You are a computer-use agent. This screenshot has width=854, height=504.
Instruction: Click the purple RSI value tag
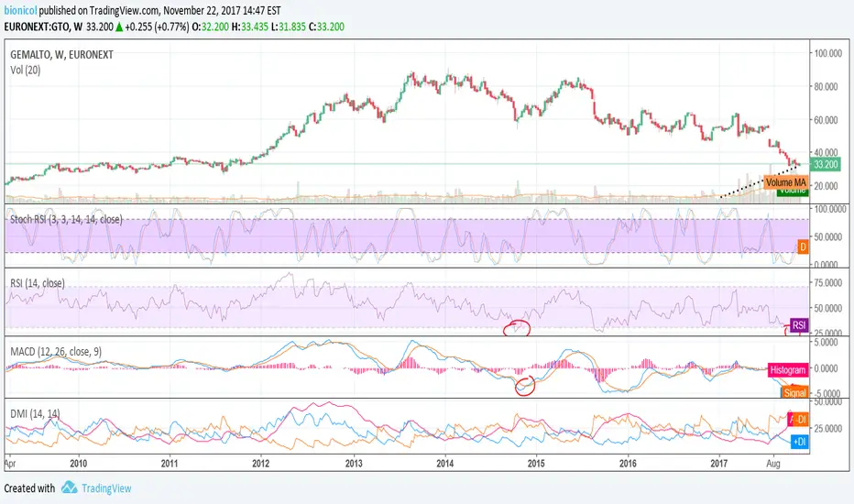(x=798, y=325)
